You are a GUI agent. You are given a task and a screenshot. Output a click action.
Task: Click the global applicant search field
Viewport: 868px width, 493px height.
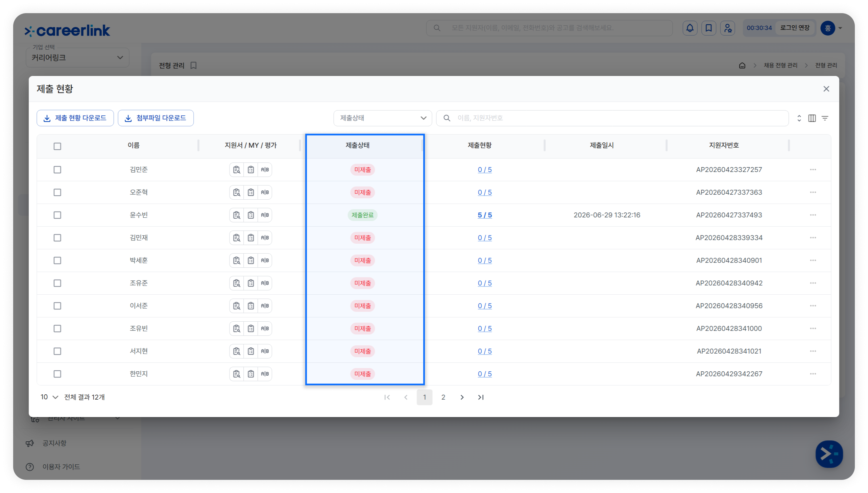click(x=549, y=28)
